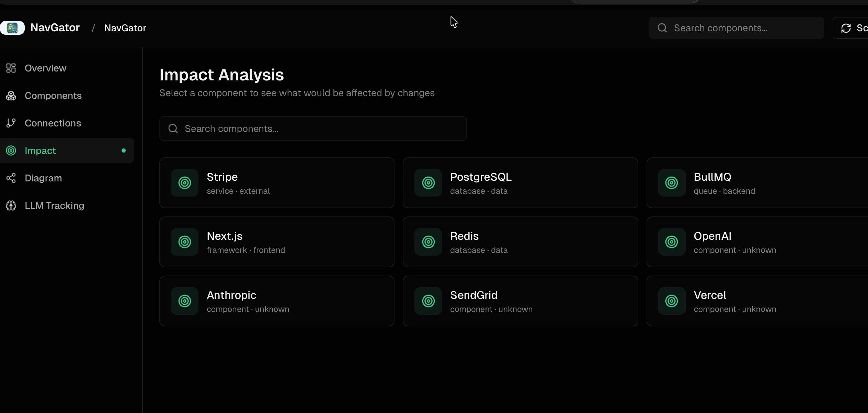Click the NavGator logo in the header
Screen dimensions: 868x413
coord(13,27)
